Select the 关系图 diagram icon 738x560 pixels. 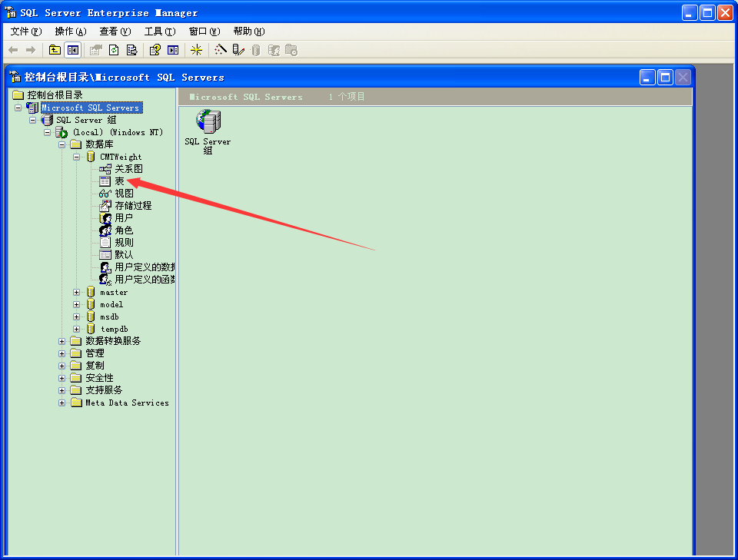(x=105, y=169)
